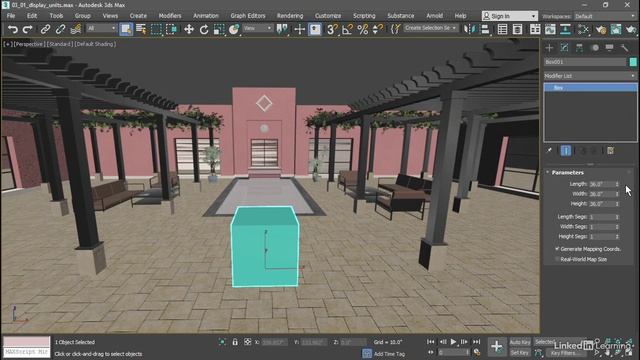The height and width of the screenshot is (360, 640).
Task: Click the Select and Place tool
Action: 234,29
